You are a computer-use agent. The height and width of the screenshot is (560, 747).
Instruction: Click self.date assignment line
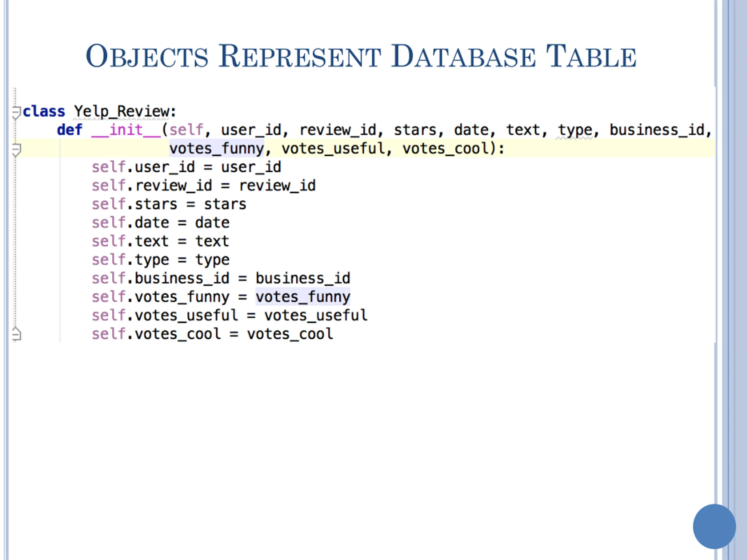coord(160,223)
